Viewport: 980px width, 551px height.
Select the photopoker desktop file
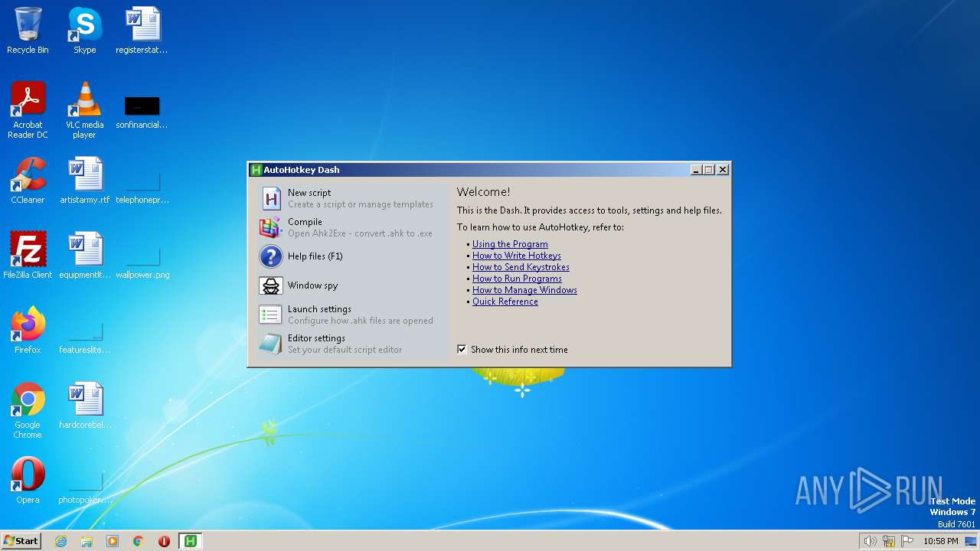(x=85, y=488)
